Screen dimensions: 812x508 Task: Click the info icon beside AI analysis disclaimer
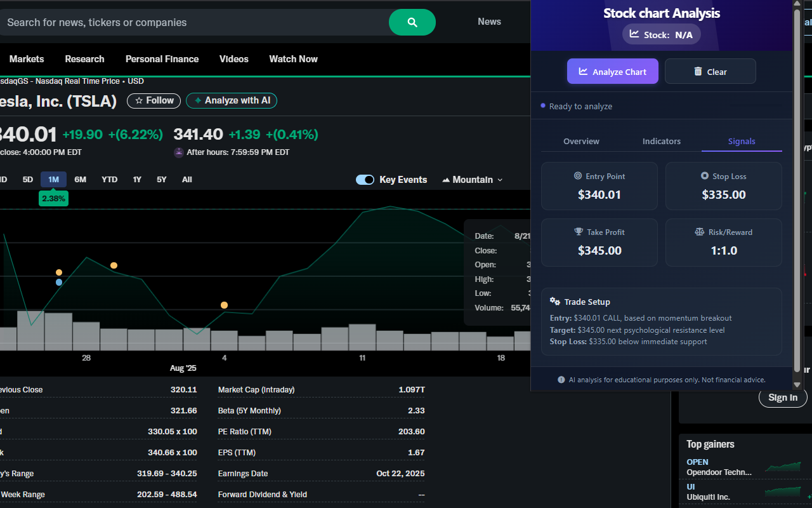[561, 380]
